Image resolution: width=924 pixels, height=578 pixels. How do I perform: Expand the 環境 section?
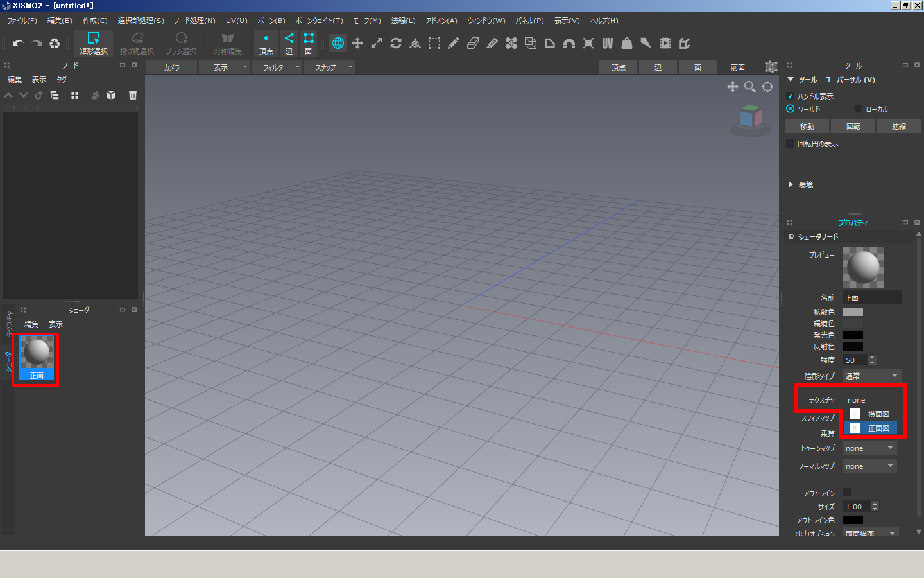point(791,184)
